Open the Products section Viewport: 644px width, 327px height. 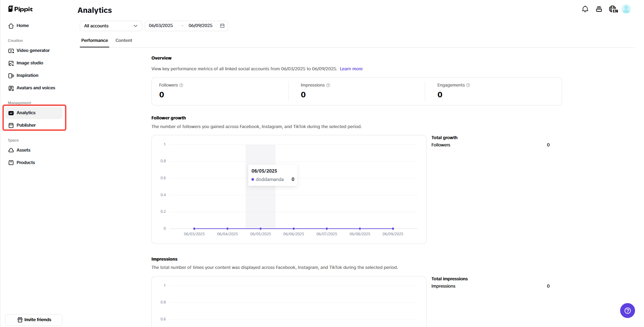[x=26, y=162]
